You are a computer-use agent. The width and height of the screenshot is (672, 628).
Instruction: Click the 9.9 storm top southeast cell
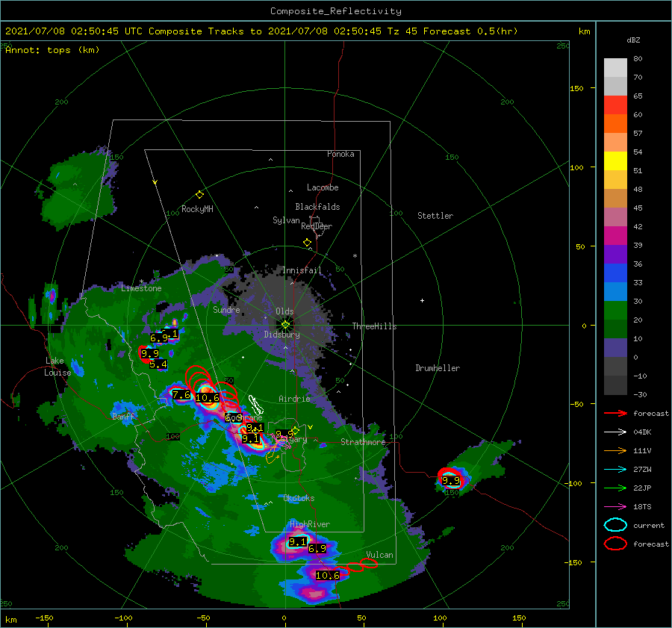point(451,481)
